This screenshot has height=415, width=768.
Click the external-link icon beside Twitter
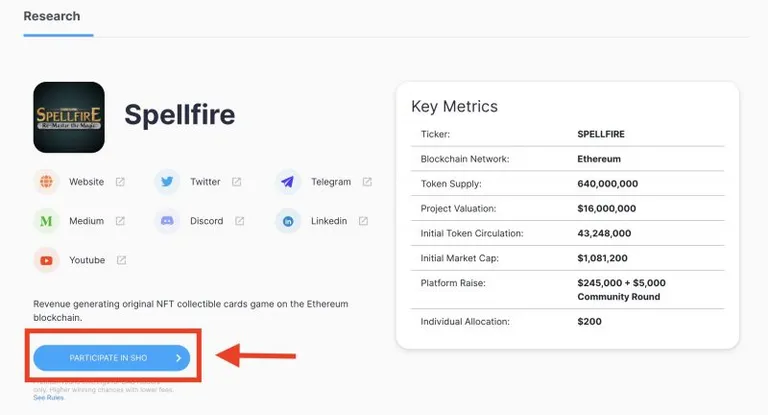pyautogui.click(x=237, y=182)
